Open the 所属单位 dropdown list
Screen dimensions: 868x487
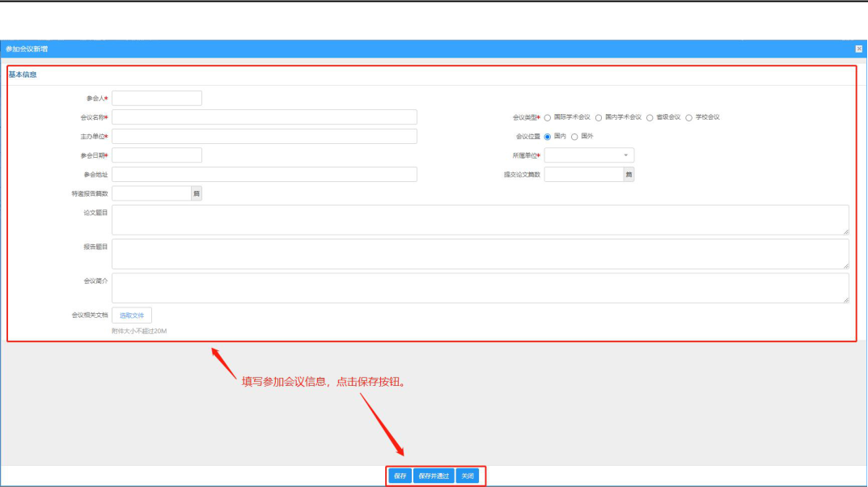click(589, 155)
